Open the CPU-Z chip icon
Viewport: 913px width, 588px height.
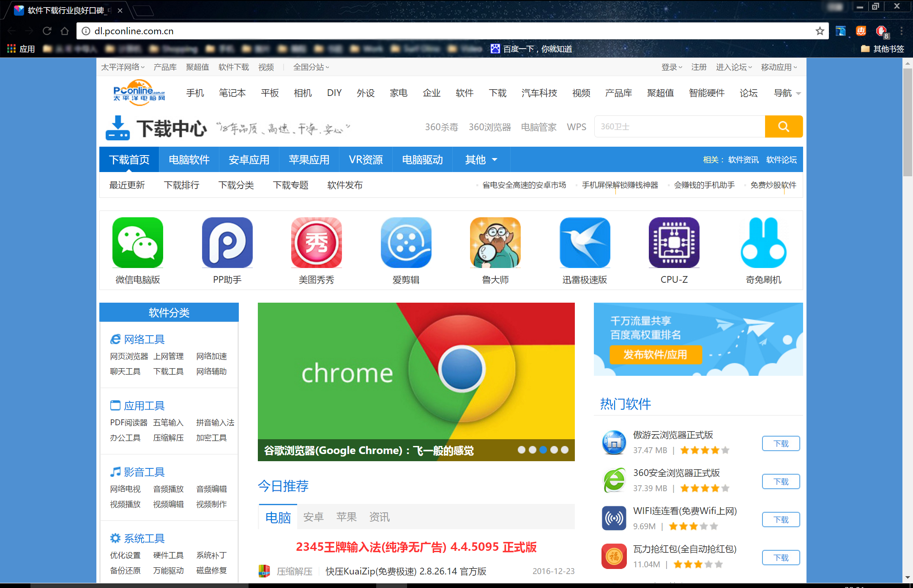[x=674, y=243]
